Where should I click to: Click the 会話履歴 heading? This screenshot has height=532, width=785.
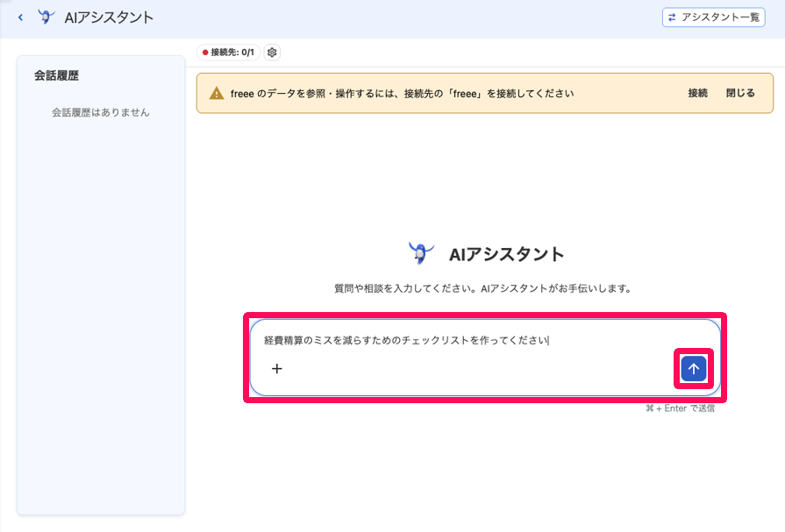tap(56, 75)
